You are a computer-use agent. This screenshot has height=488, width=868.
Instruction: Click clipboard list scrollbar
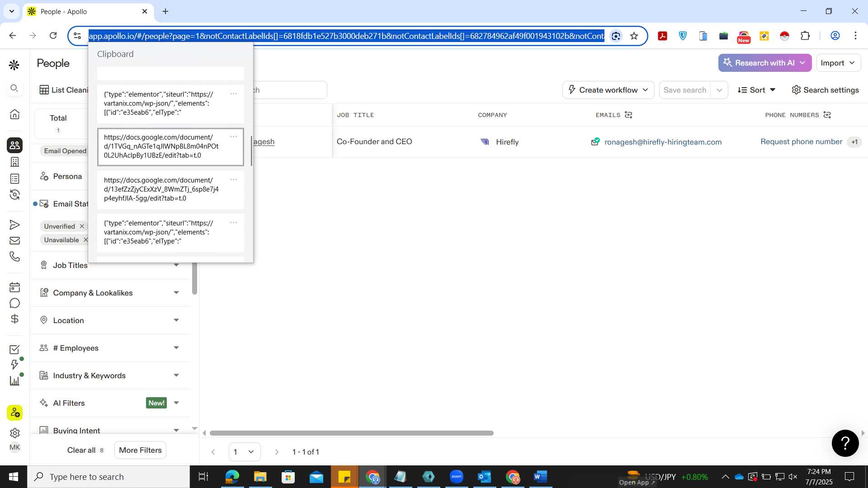tap(251, 152)
